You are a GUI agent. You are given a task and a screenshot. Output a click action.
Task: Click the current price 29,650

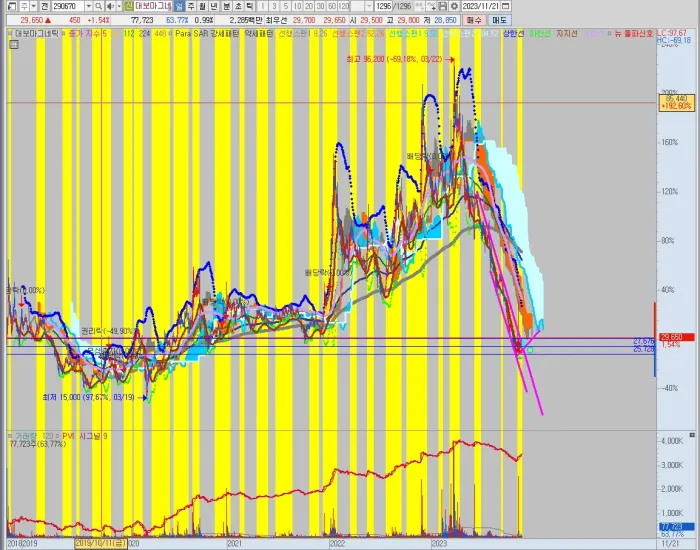click(x=31, y=20)
